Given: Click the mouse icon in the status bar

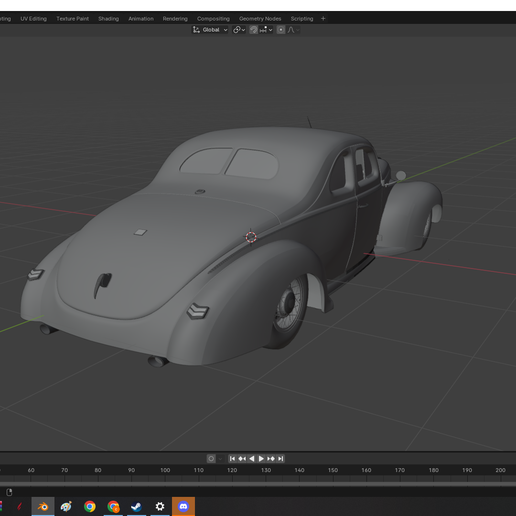Looking at the screenshot, I should [x=9, y=492].
